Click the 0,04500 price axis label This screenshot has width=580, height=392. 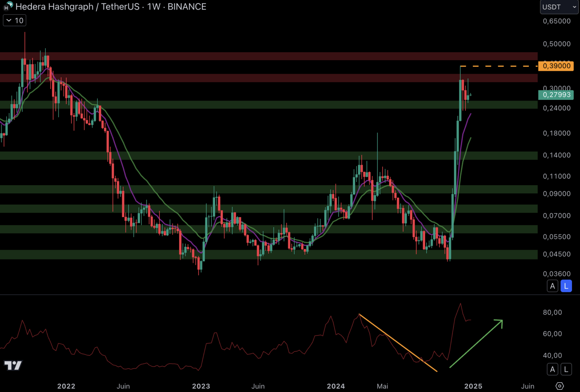(x=556, y=254)
